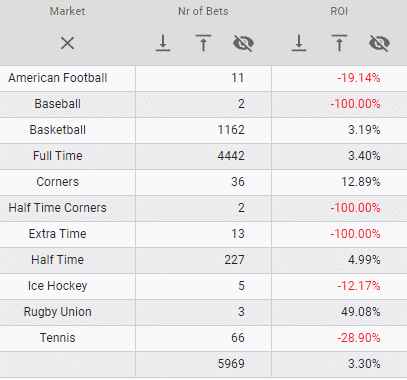407x380 pixels.
Task: Sort ROI column ascending arrow
Action: (x=339, y=43)
